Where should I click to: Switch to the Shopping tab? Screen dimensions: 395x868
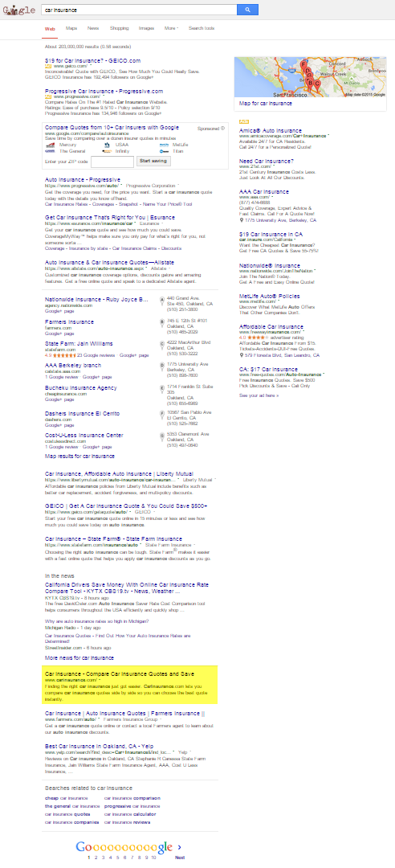120,27
